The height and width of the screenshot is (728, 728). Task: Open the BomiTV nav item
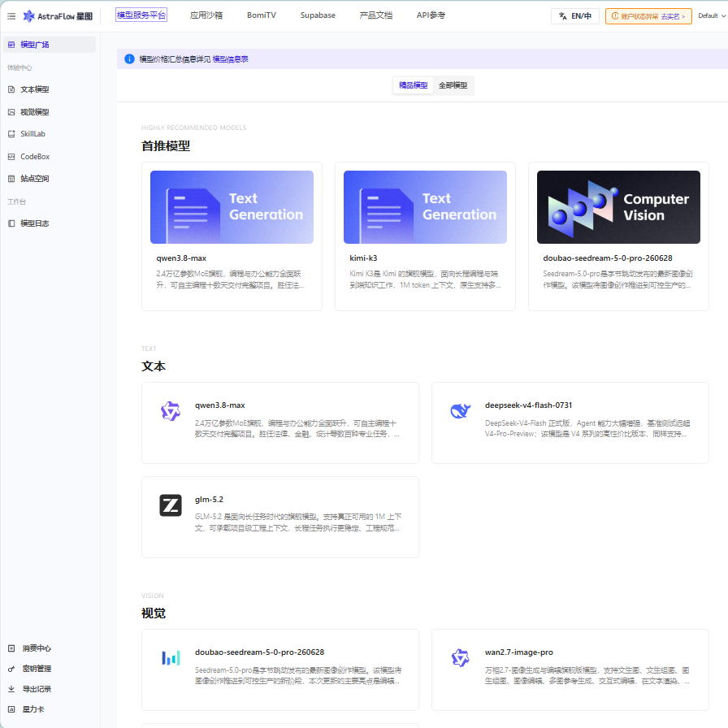[x=262, y=15]
